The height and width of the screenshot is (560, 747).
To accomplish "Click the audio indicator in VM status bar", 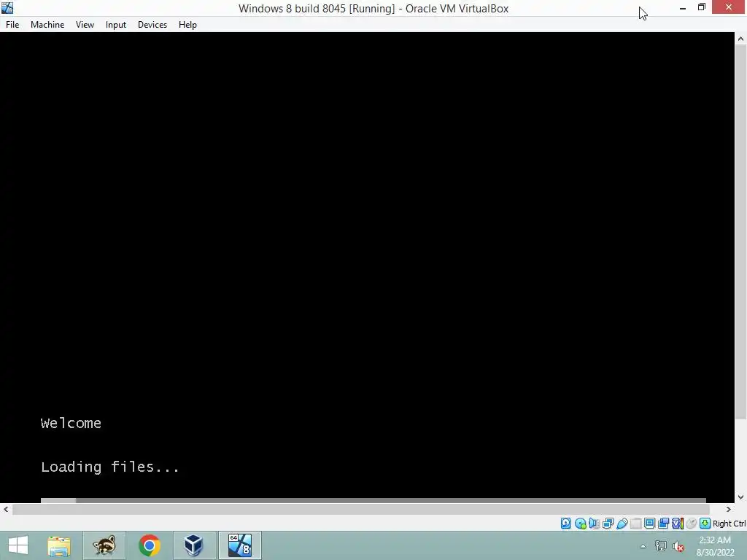I will tap(594, 524).
